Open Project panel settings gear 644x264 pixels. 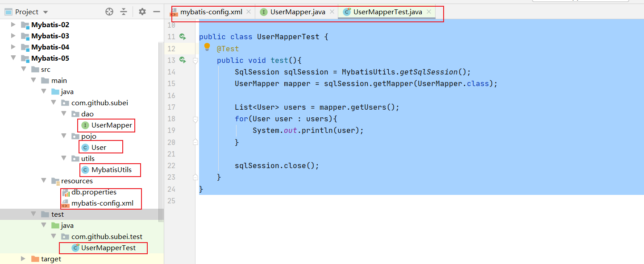(142, 12)
